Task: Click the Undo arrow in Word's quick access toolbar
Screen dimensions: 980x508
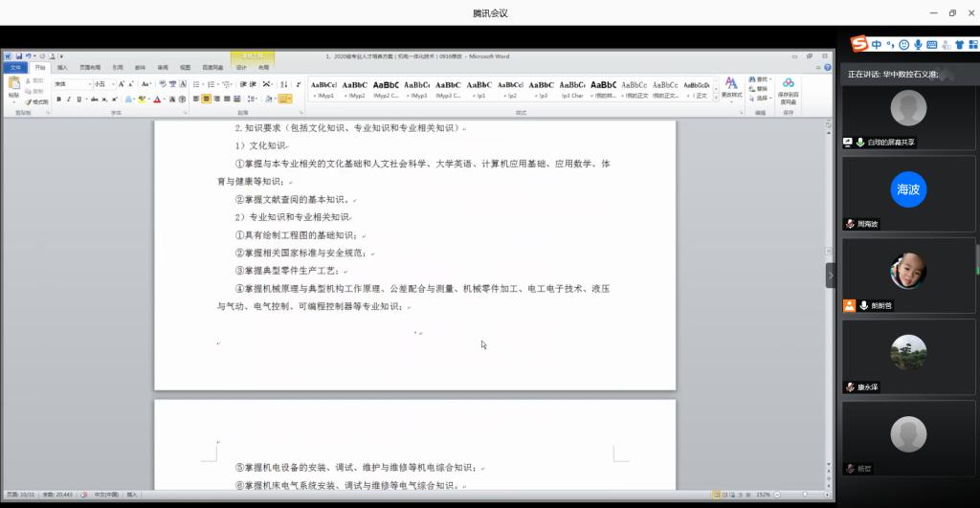Action: pyautogui.click(x=28, y=56)
